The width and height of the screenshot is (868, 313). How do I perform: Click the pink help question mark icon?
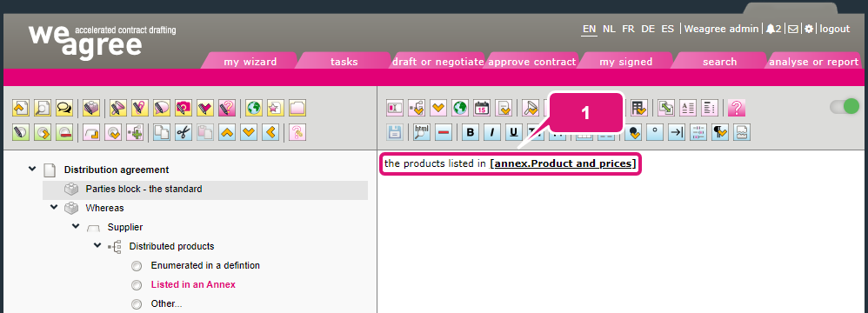(x=737, y=108)
